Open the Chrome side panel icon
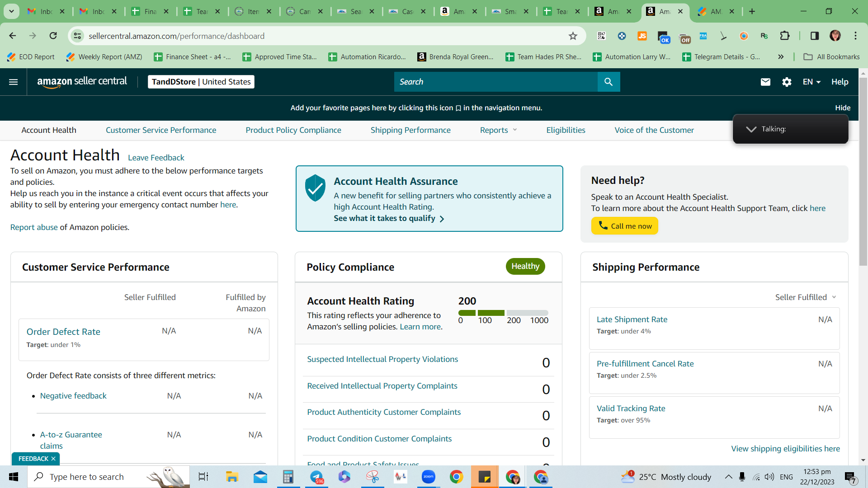This screenshot has height=488, width=868. click(x=814, y=36)
